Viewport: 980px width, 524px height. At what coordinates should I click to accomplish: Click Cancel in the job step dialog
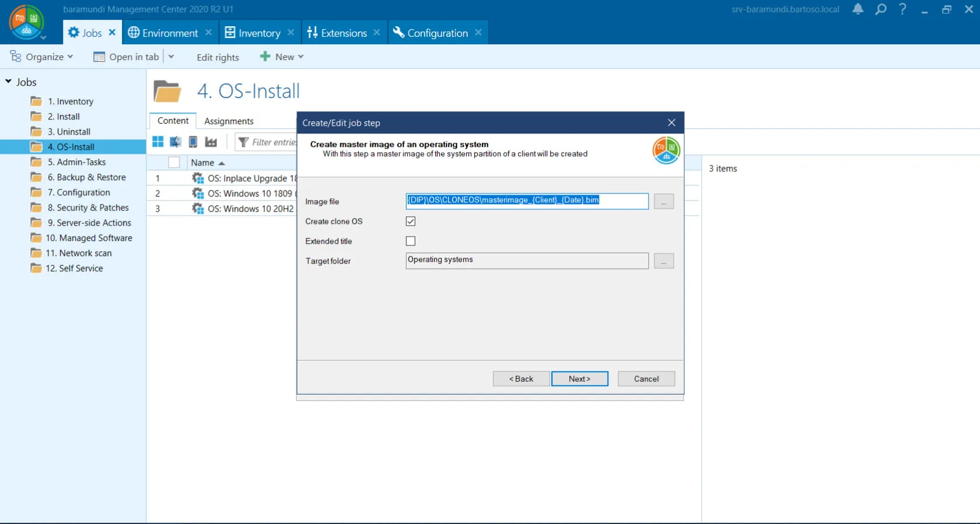(x=646, y=379)
